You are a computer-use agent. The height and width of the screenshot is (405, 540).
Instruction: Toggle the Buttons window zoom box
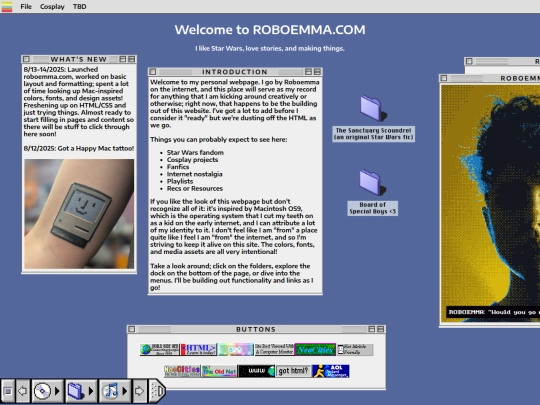tap(371, 329)
